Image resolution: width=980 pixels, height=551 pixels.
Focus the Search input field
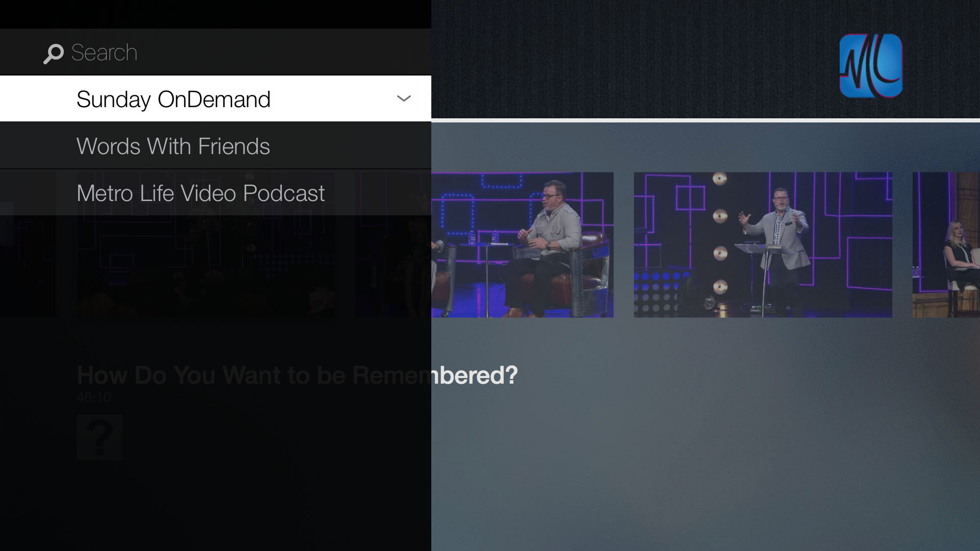[x=215, y=52]
